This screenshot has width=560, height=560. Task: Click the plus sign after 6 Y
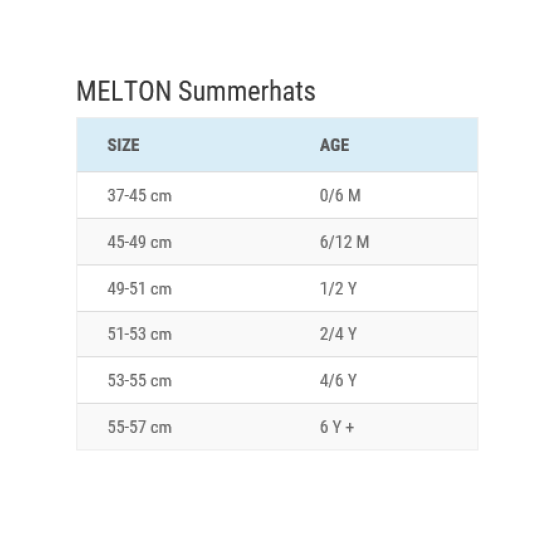[350, 428]
